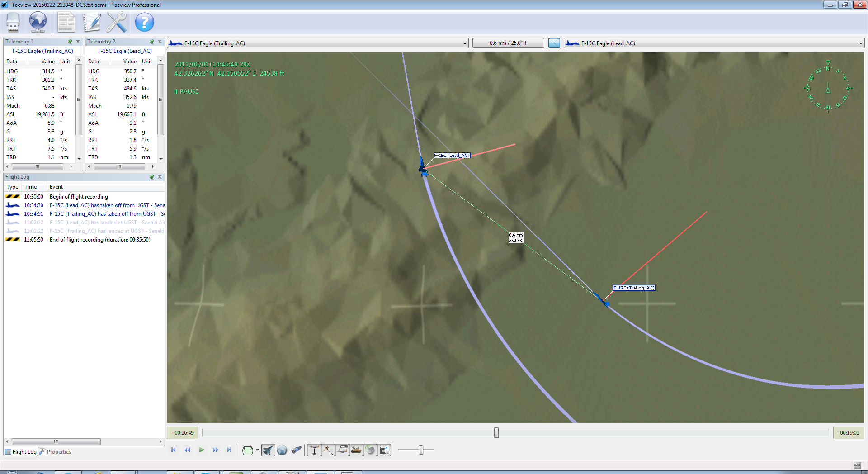
Task: Toggle aircraft altitude pole display
Action: [x=314, y=450]
